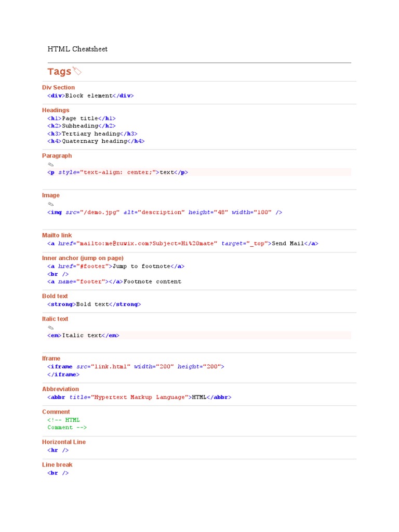Click the Line break section heading
Viewport: 399px width, 532px height.
pos(57,465)
